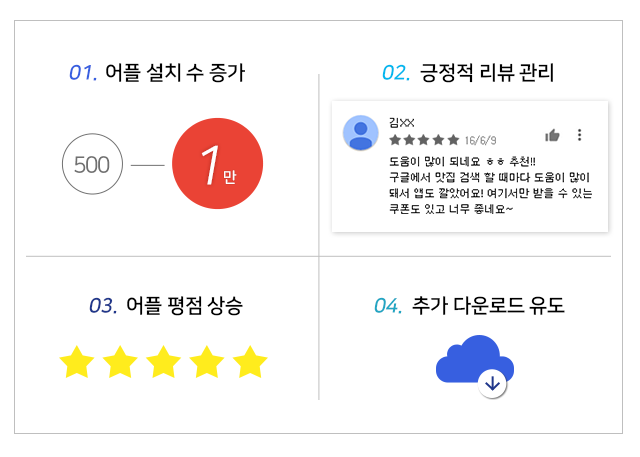Screen dimensions: 640x457
Task: Click the heading 추가 다운로드 유도
Action: point(488,305)
